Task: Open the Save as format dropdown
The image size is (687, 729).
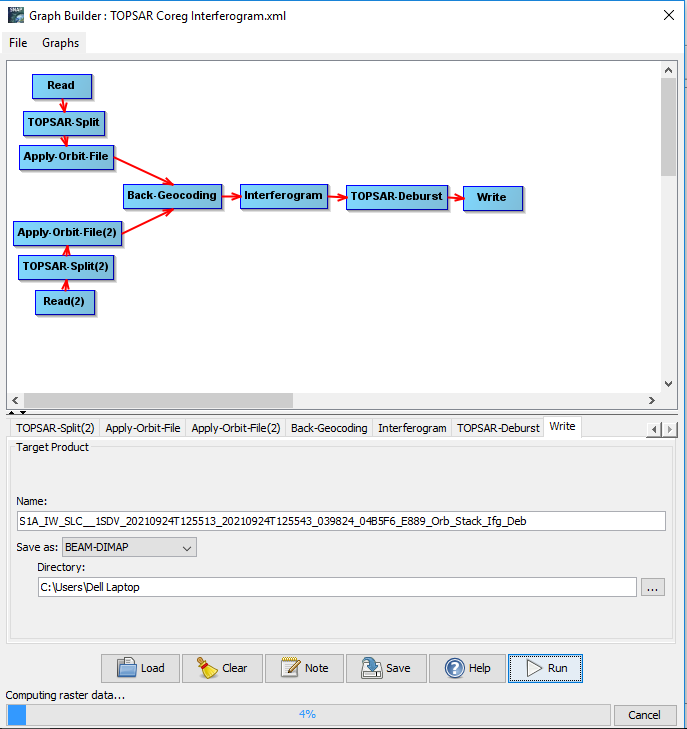Action: [x=129, y=547]
